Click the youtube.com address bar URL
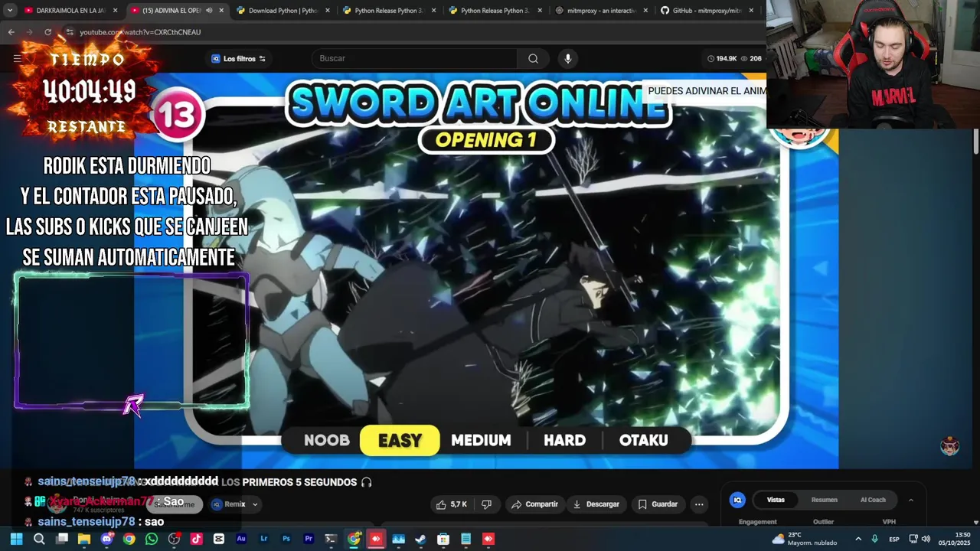The width and height of the screenshot is (980, 551). point(140,32)
